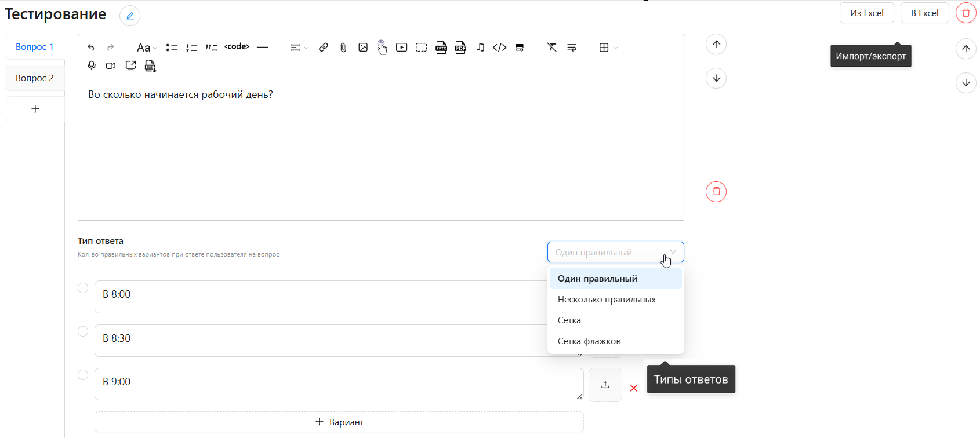
Task: Record audio with the microphone icon
Action: [92, 66]
